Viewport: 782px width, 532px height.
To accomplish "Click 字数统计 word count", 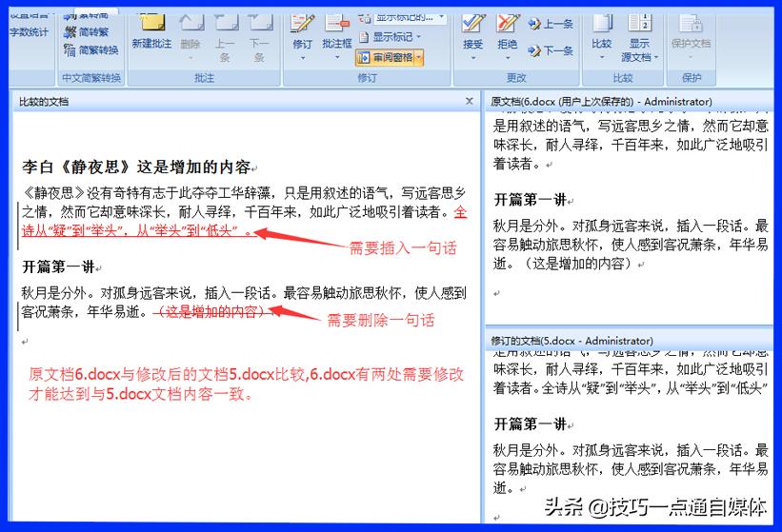I will 30,32.
